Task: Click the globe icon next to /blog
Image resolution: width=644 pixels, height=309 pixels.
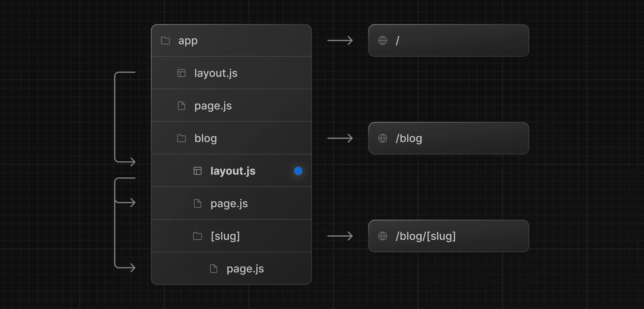Action: (x=383, y=138)
